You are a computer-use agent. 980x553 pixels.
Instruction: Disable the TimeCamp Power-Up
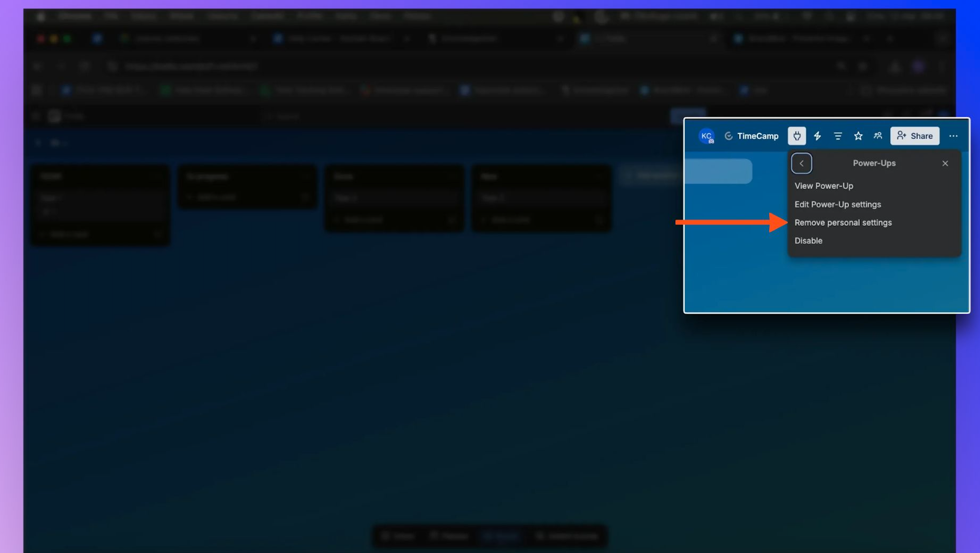coord(808,240)
